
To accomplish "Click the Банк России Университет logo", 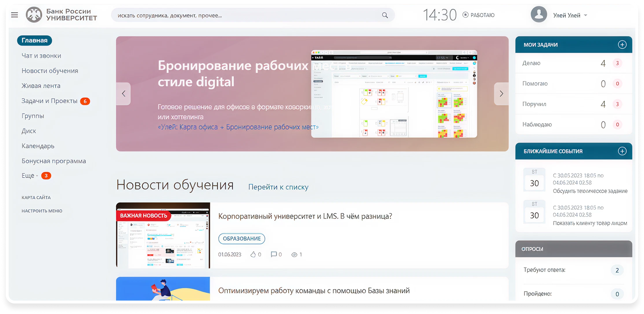I will [x=61, y=15].
